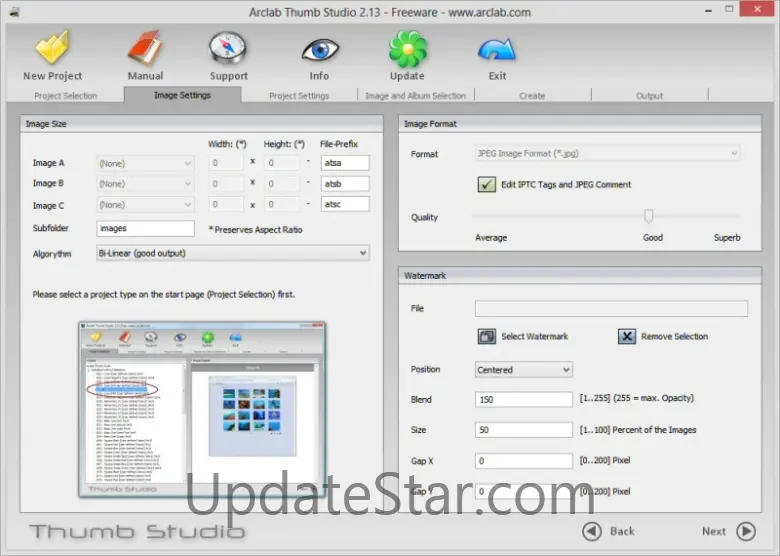Viewport: 780px width, 556px height.
Task: Click the Next arrow icon
Action: 746,531
